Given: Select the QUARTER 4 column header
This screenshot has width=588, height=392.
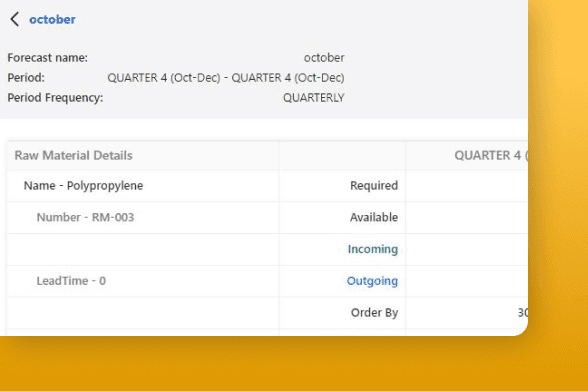Looking at the screenshot, I should click(491, 155).
